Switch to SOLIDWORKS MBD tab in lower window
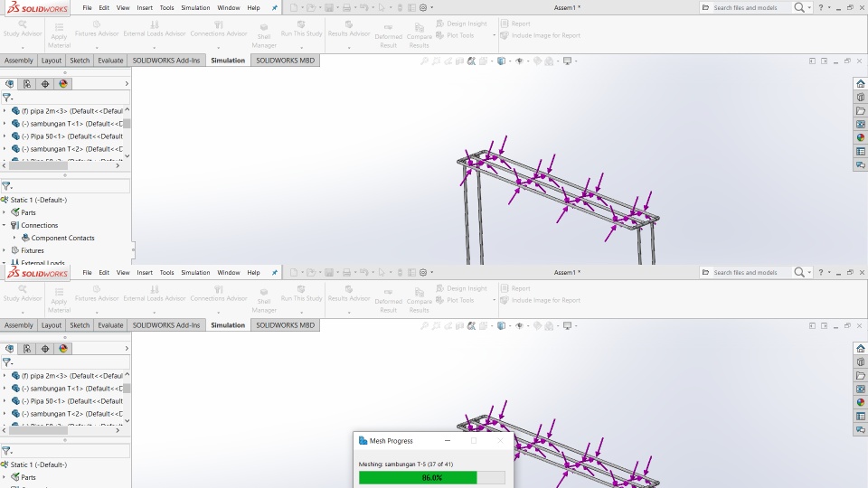The height and width of the screenshot is (488, 868). [285, 325]
